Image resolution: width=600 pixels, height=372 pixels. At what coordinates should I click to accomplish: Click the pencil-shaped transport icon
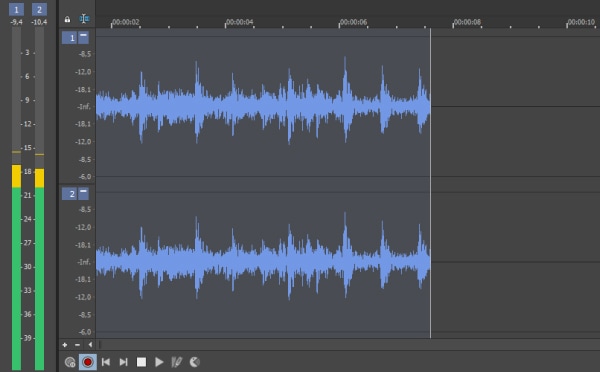click(x=176, y=362)
